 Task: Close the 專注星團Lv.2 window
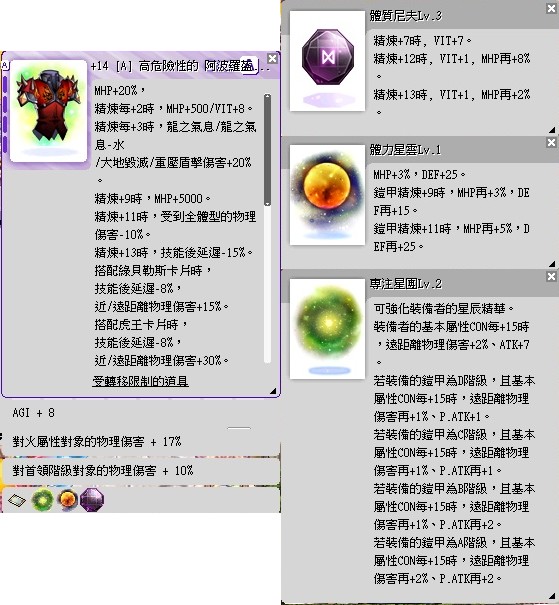pos(552,277)
